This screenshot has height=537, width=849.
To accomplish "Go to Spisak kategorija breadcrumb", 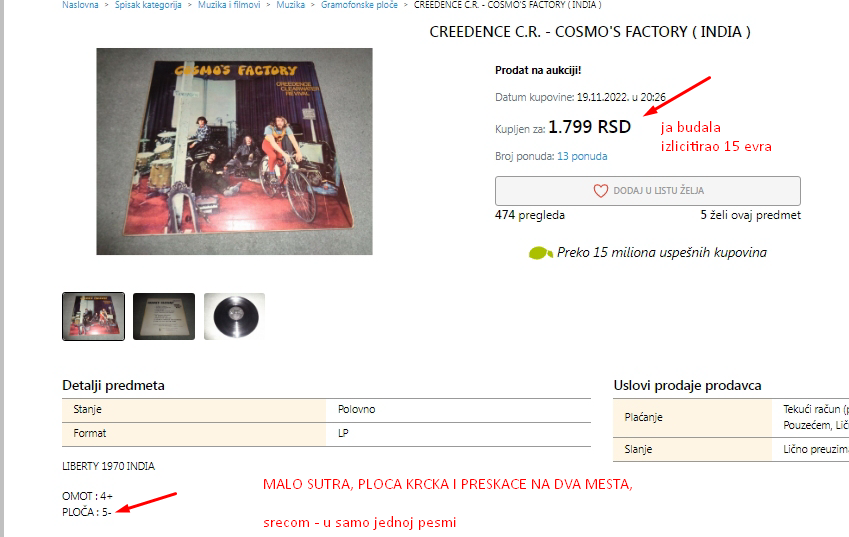I will [x=148, y=5].
